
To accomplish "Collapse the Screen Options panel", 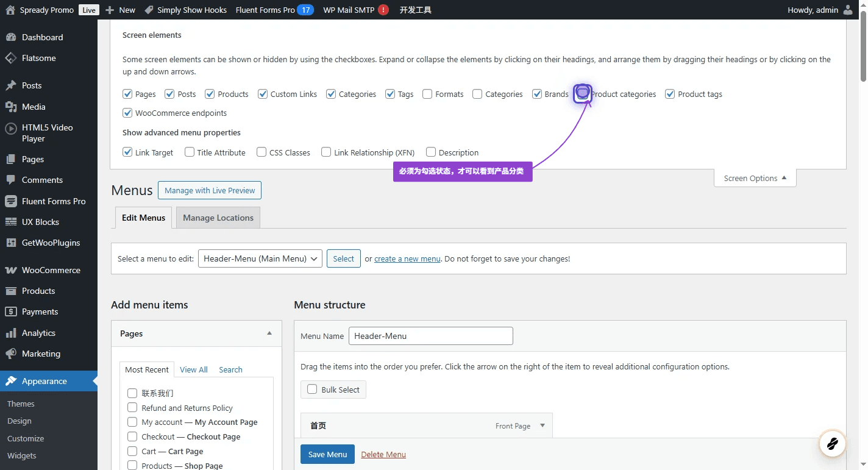I will 755,179.
